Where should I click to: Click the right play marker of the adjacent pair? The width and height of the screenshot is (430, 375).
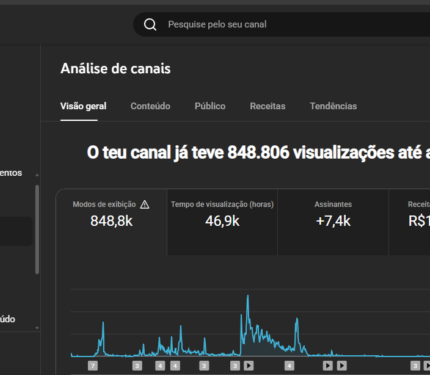pos(342,366)
